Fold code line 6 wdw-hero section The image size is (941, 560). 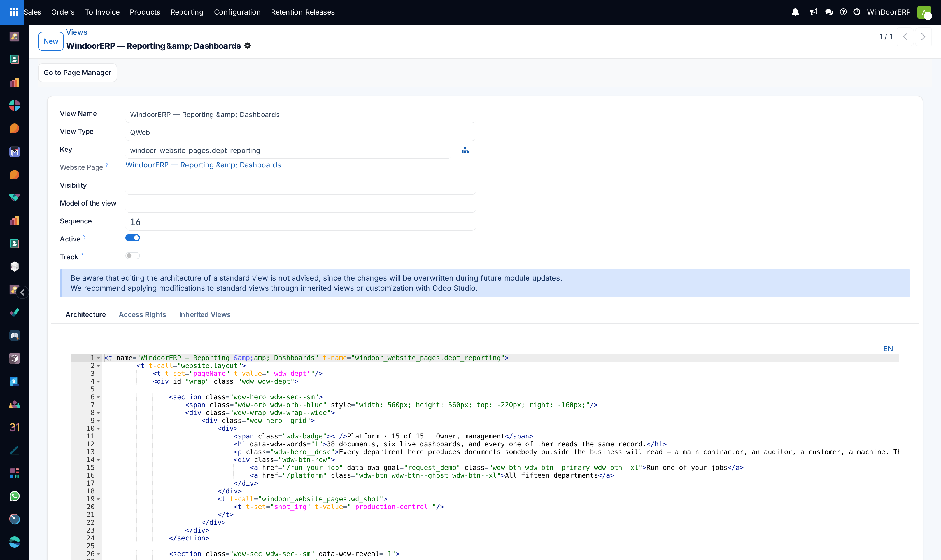pos(99,397)
